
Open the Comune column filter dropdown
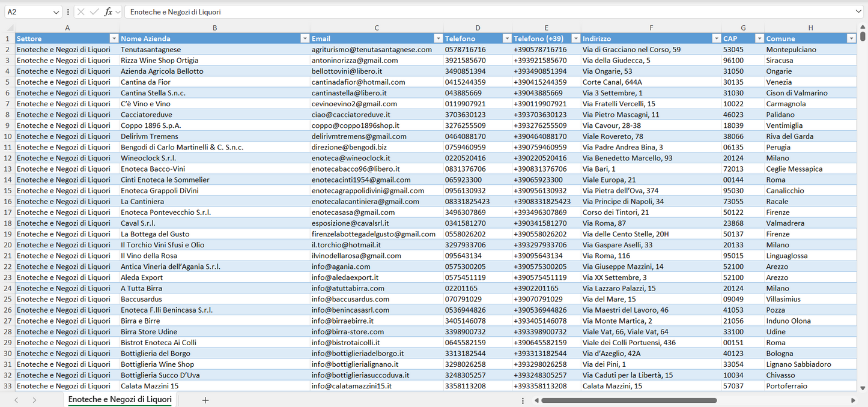tap(851, 38)
